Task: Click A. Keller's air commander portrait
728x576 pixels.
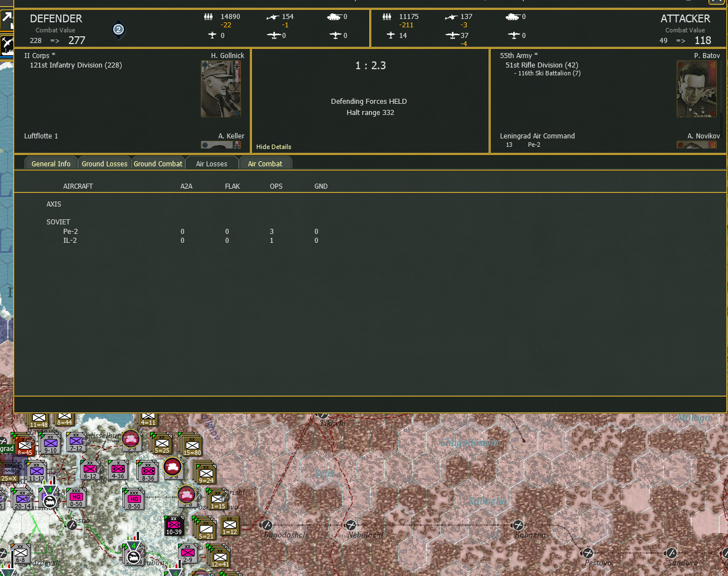Action: (221, 145)
